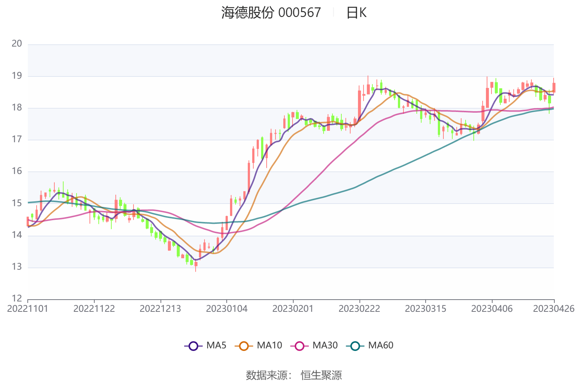The image size is (588, 382).
Task: Click the purple MA5 legend circle marker
Action: 193,346
